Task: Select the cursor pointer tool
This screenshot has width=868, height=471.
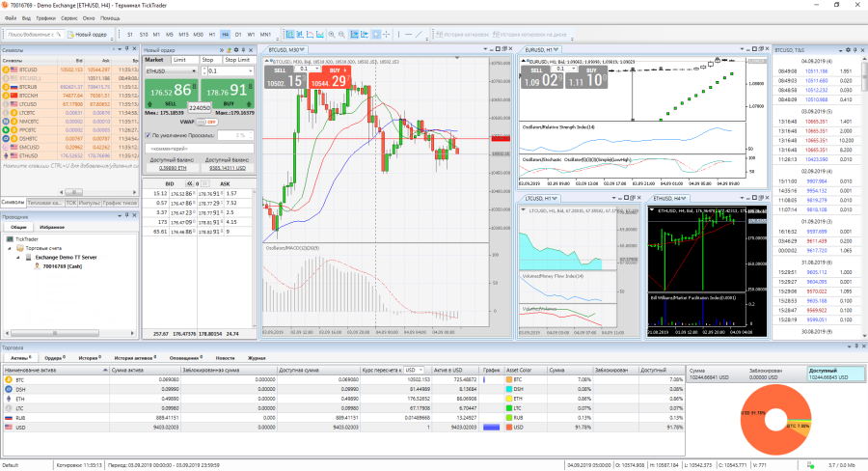Action: pos(376,35)
